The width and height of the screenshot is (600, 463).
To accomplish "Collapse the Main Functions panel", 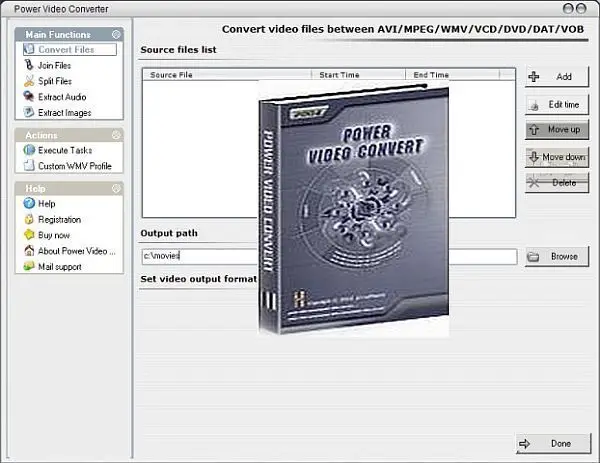I will pos(116,34).
